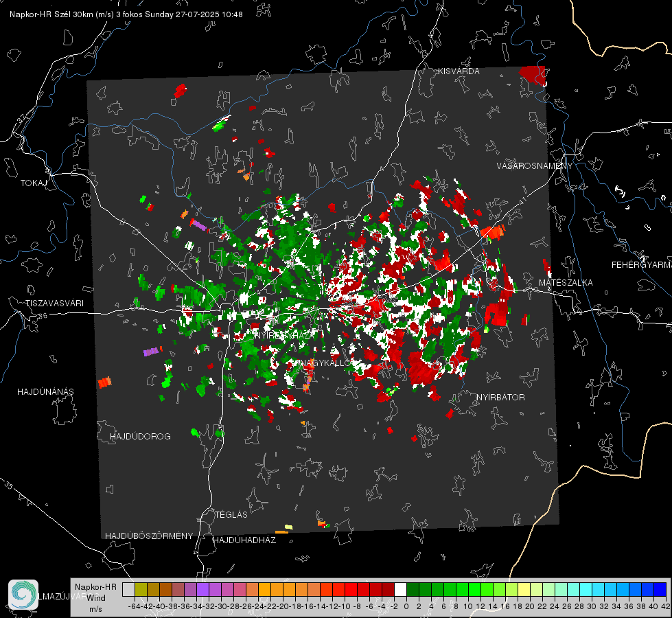Click the 'TISZAVASVÁRI' city label
Screen dimensions: 672x618
(54, 304)
